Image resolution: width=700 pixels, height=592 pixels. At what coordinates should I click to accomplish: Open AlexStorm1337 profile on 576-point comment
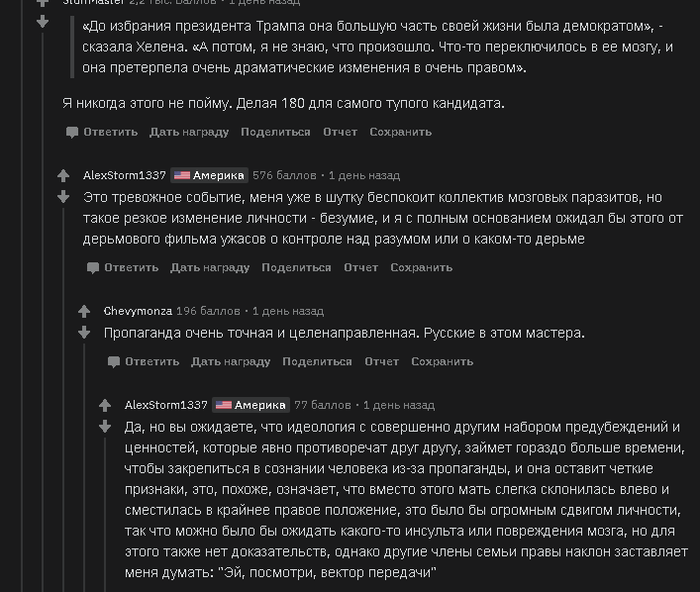pos(124,175)
